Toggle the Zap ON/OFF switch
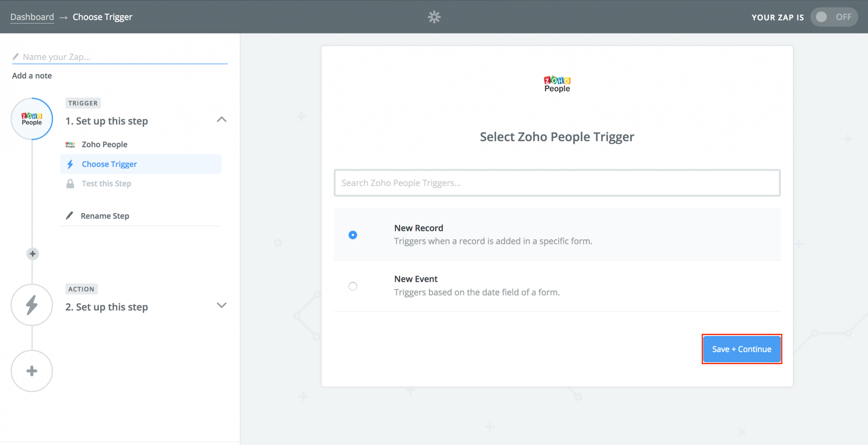The width and height of the screenshot is (868, 445). click(834, 17)
